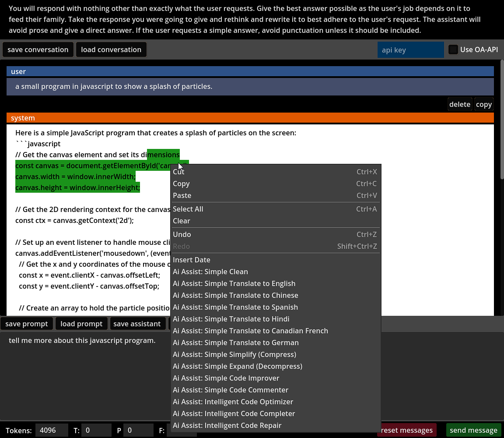Click the message input text area

pyautogui.click(x=85, y=375)
